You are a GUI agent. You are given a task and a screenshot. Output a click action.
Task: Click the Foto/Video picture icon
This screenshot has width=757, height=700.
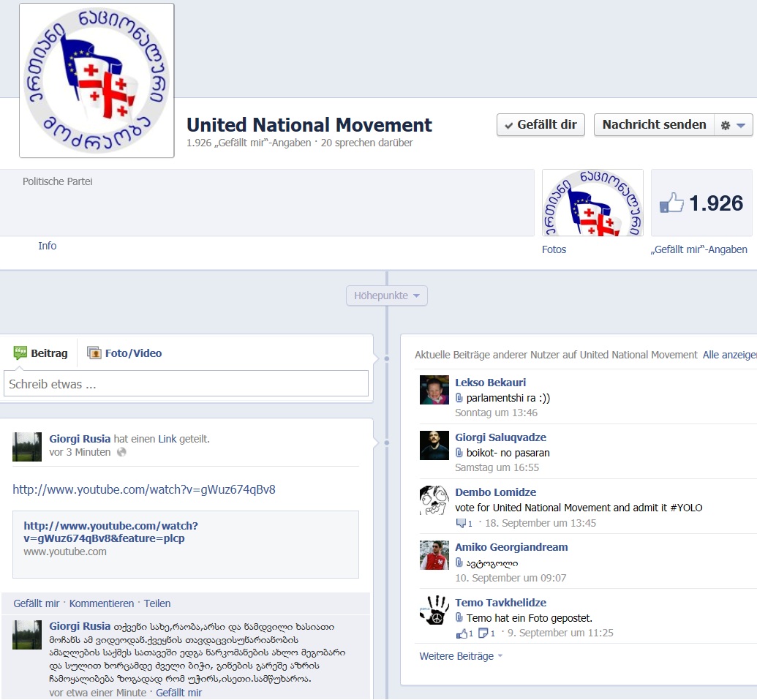point(94,353)
